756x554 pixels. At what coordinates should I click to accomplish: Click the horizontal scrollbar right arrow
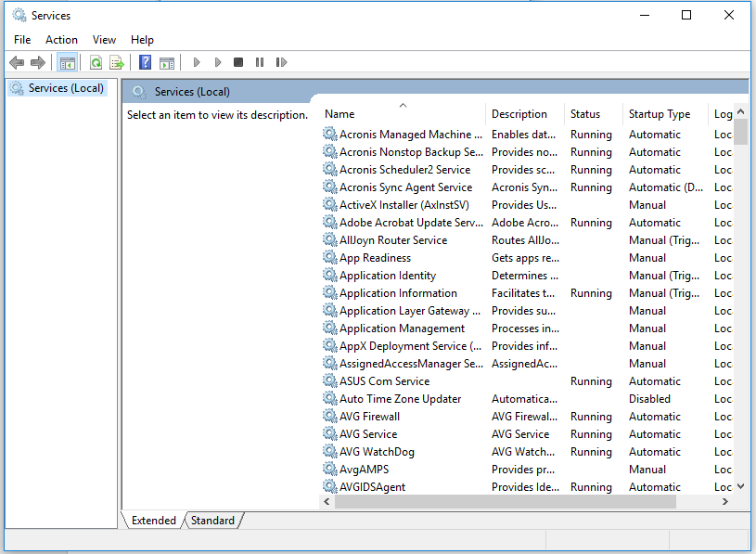725,501
